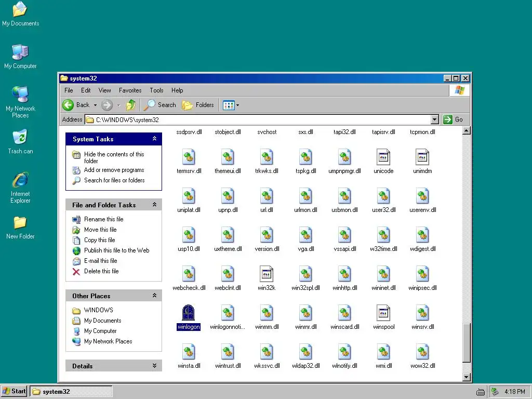Click Add or remove programs link

tap(114, 170)
